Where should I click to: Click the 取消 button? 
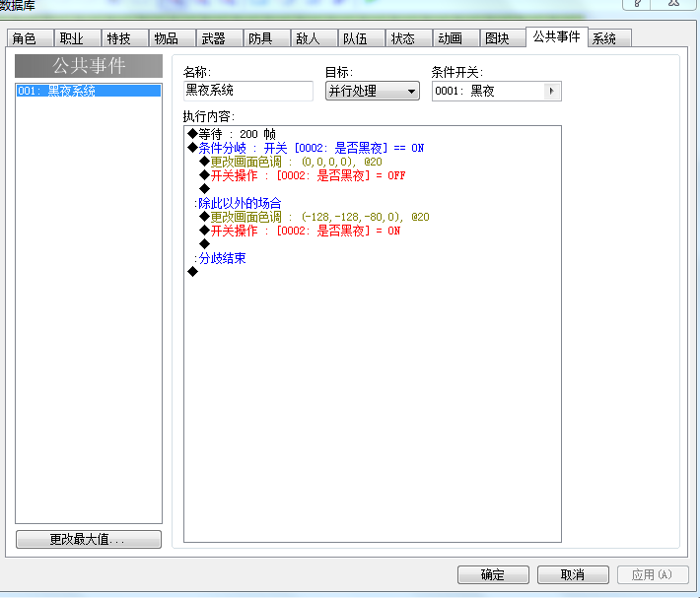pyautogui.click(x=573, y=574)
